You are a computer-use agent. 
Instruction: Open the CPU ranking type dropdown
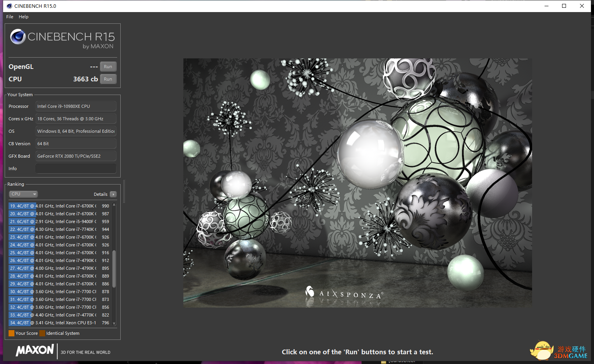tap(23, 194)
